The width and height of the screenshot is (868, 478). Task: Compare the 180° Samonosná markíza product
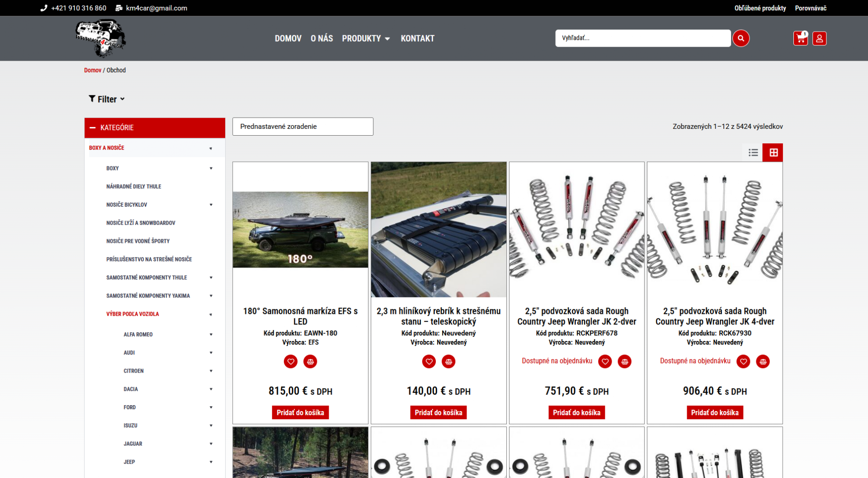[x=310, y=362]
